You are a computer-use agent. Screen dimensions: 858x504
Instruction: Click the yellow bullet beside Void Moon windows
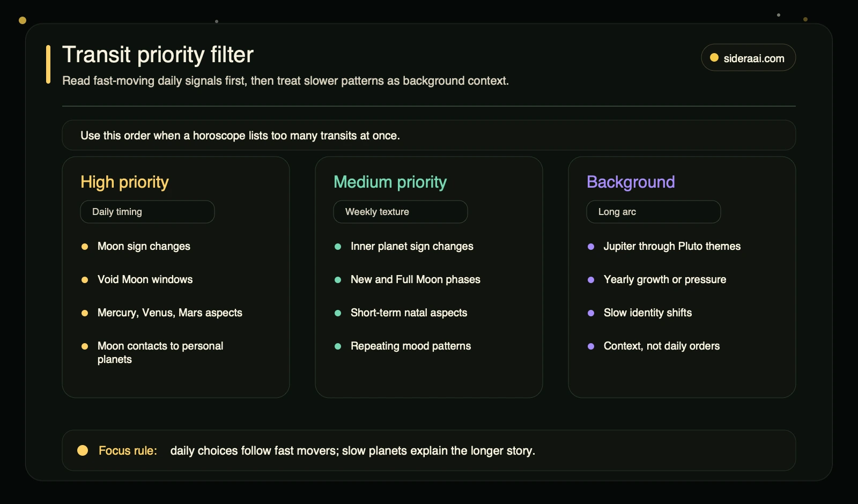click(85, 280)
